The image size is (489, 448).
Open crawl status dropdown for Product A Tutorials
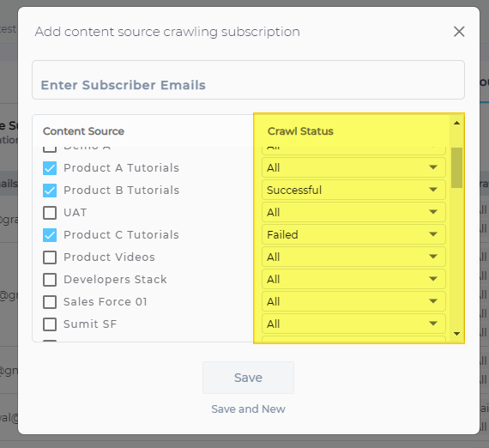(x=353, y=167)
